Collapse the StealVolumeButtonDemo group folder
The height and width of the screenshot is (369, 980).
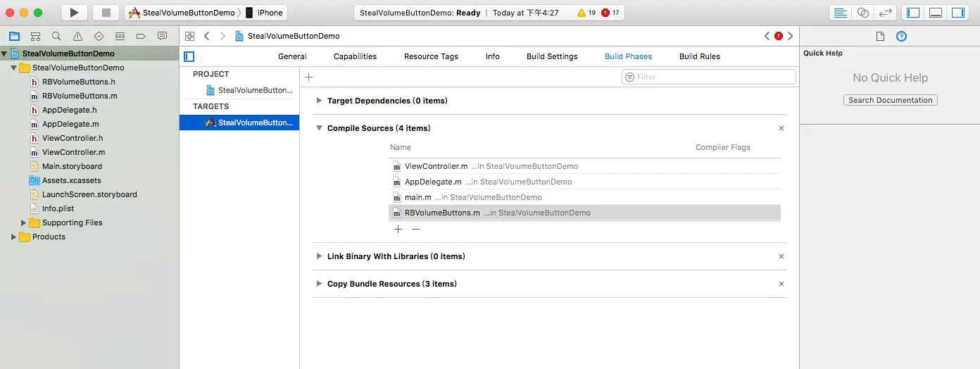(14, 68)
